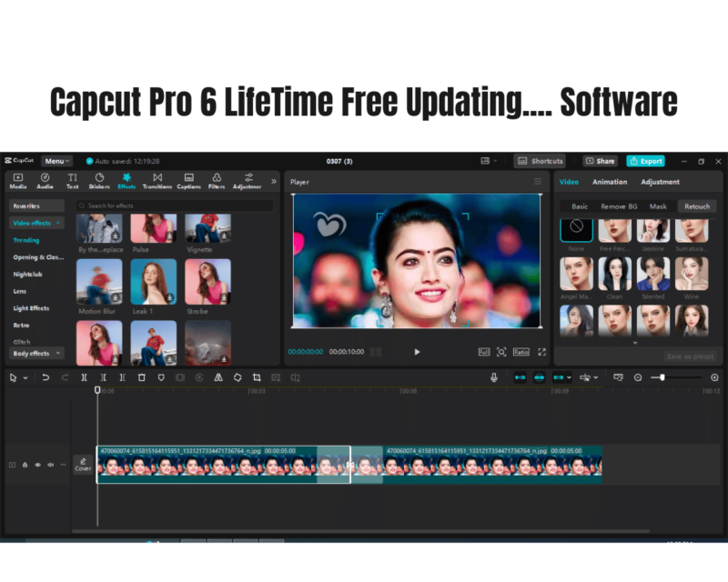Toggle main track magnet
The height and width of the screenshot is (582, 728).
click(520, 377)
